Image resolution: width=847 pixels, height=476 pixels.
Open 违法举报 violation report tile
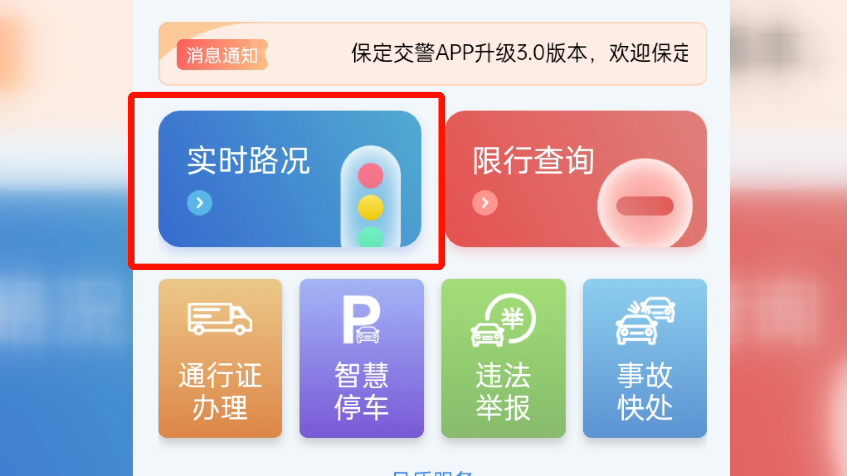503,358
